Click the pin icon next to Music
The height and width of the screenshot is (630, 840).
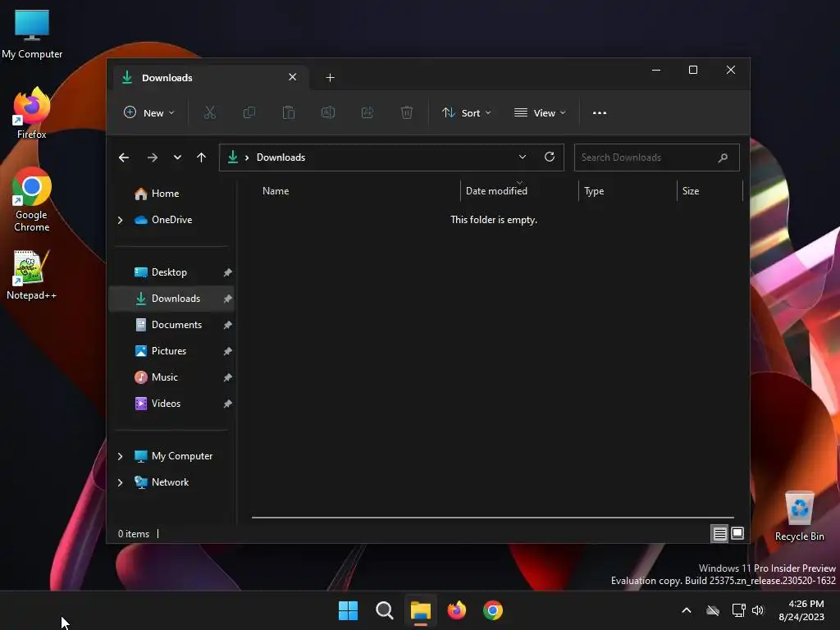[x=227, y=377]
